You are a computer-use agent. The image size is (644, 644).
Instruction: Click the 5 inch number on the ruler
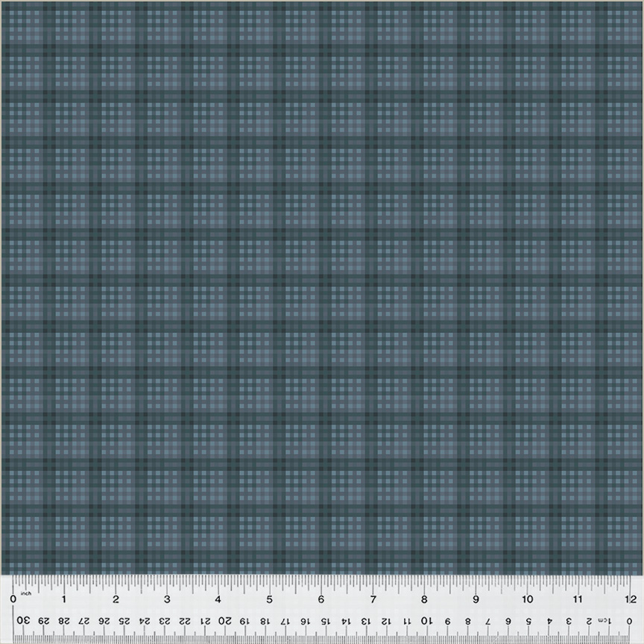270,599
